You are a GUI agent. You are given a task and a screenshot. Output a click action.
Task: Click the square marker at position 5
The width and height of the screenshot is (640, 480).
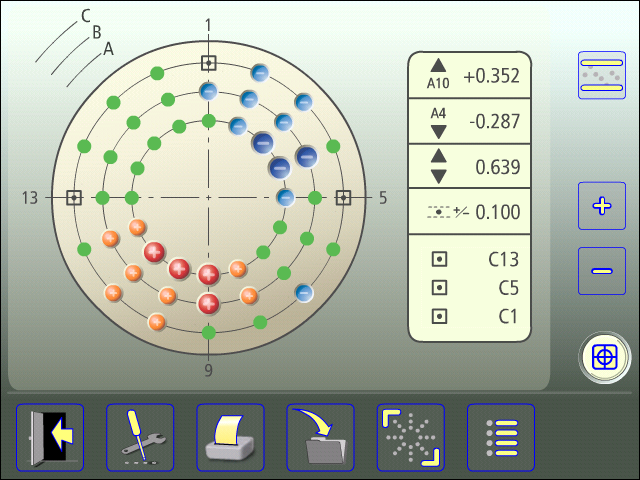click(343, 198)
